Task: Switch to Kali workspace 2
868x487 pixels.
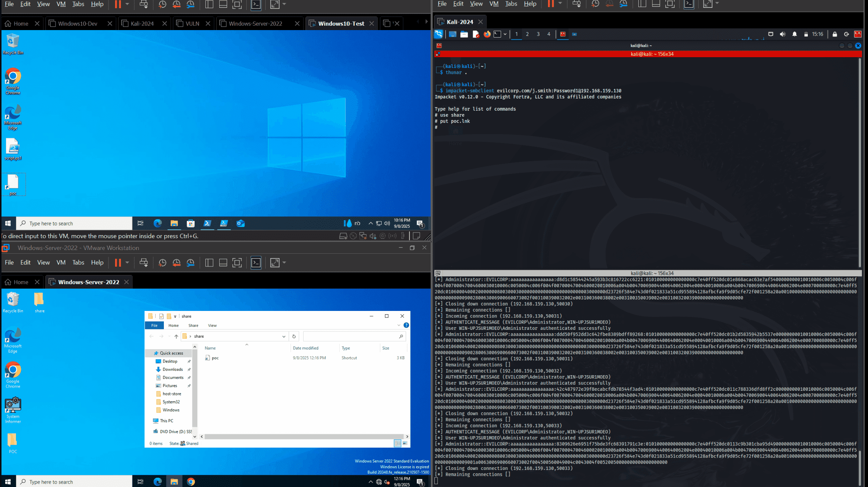Action: click(527, 34)
